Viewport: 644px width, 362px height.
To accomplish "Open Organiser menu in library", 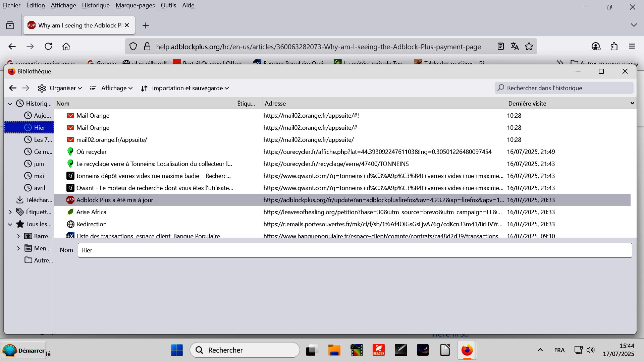I will [60, 88].
